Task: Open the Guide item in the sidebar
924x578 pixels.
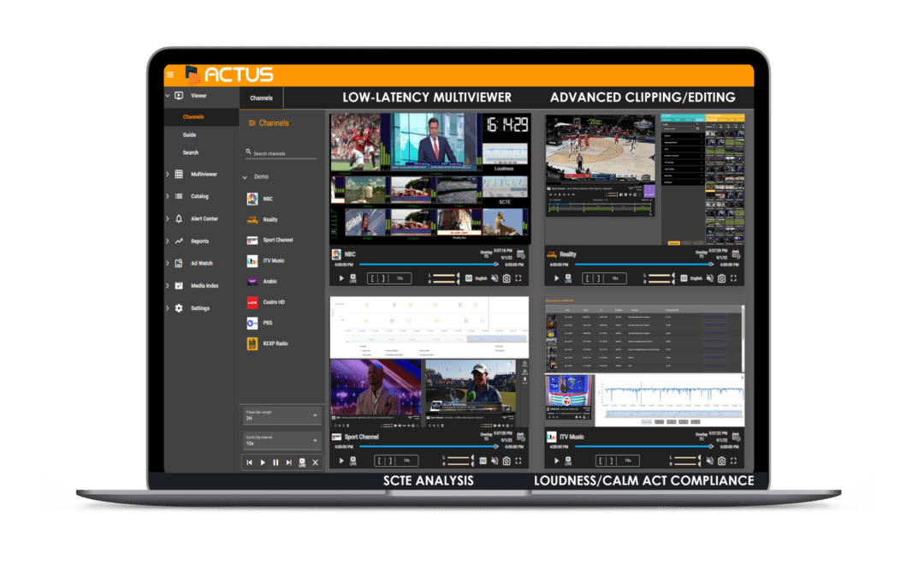Action: pos(189,135)
